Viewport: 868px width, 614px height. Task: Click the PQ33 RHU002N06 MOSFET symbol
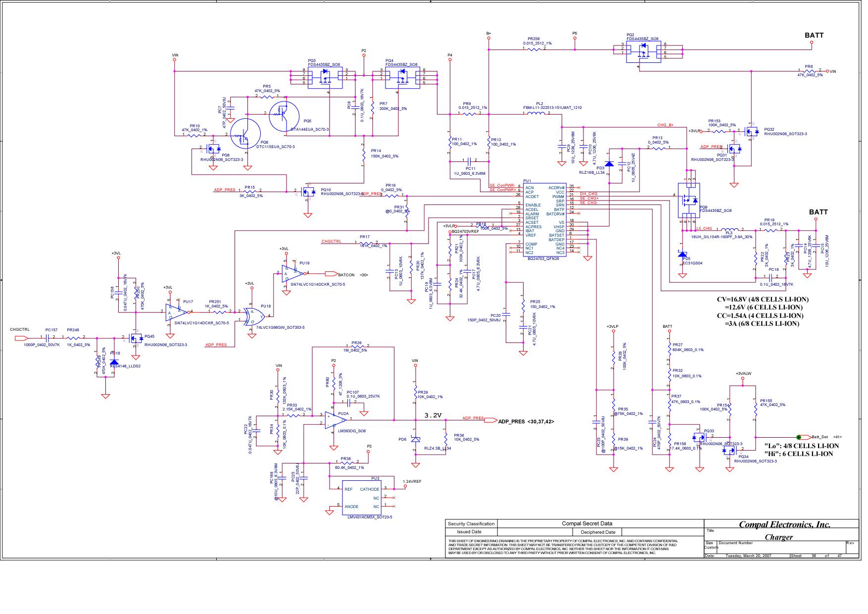point(699,437)
